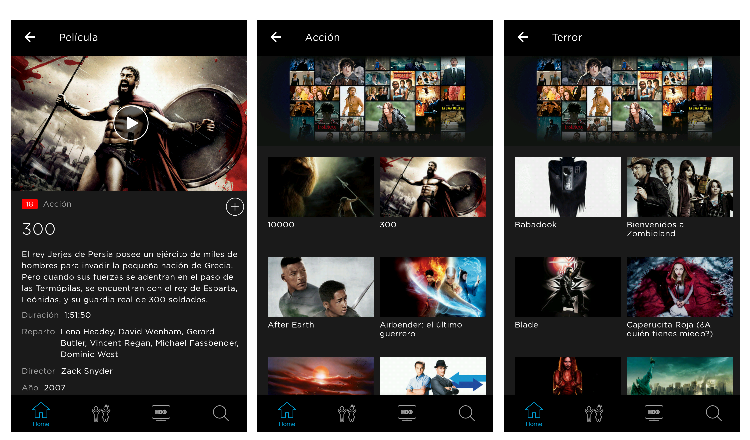Remove 300 using the circled minus icon

(235, 207)
